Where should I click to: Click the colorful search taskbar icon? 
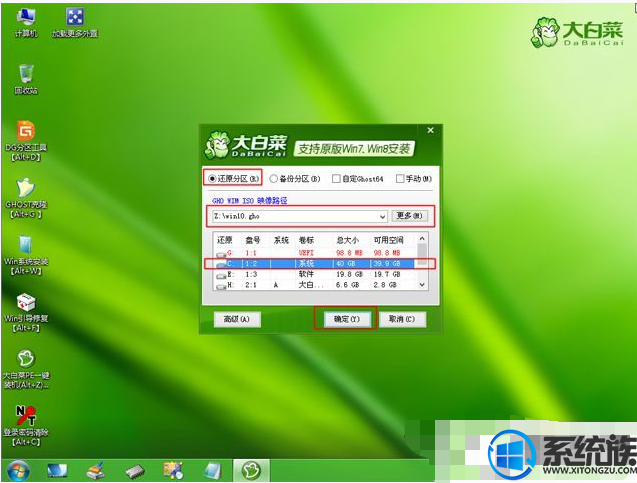coord(173,471)
